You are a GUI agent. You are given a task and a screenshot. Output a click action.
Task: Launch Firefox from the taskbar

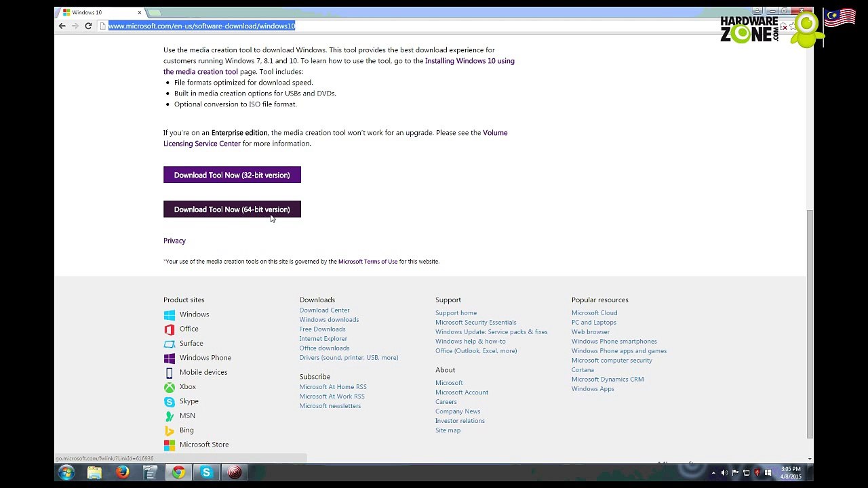[x=122, y=472]
